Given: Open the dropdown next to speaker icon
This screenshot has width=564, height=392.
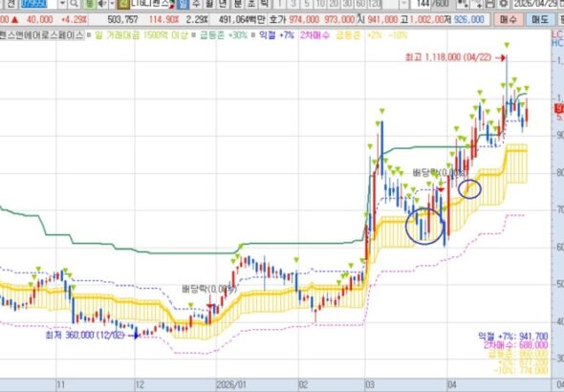Looking at the screenshot, I should (112, 4).
